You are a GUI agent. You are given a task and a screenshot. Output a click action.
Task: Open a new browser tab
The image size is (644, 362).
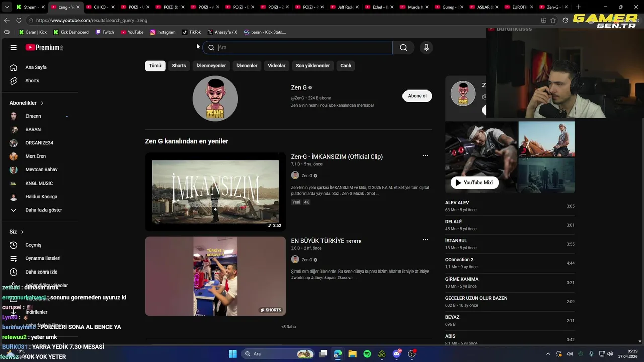578,7
